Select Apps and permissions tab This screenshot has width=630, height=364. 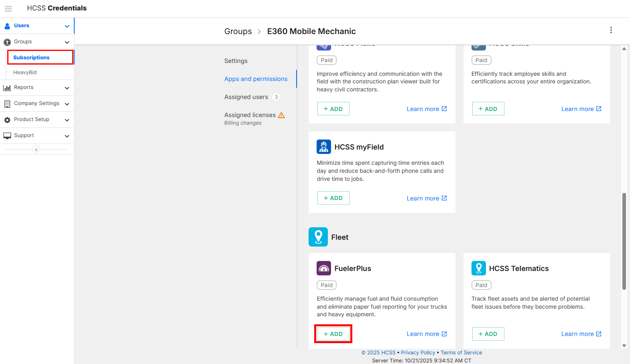tap(256, 79)
